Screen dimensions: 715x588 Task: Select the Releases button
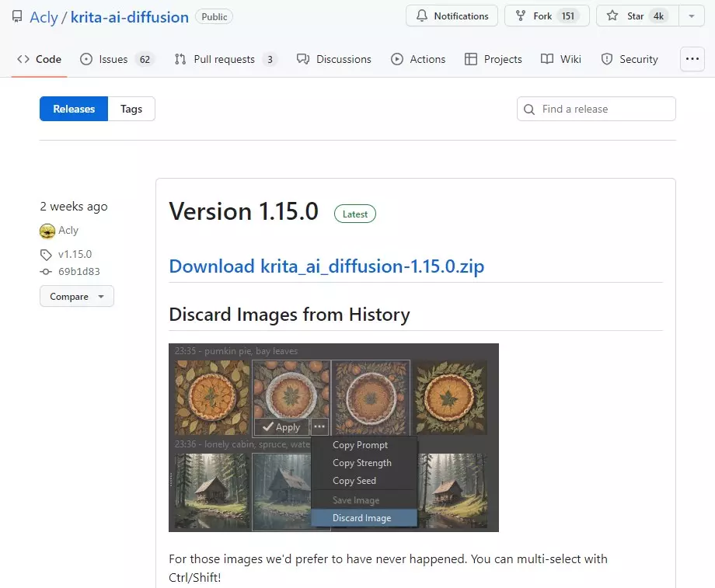click(74, 109)
